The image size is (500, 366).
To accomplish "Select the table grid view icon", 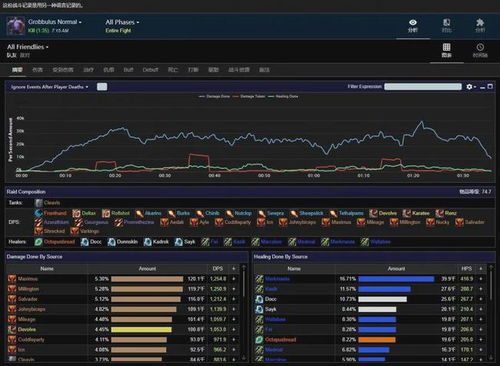I will [446, 47].
